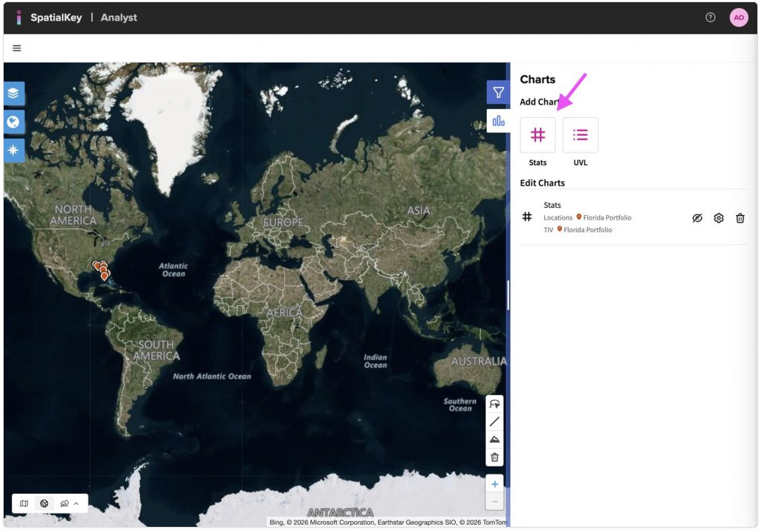The height and width of the screenshot is (532, 761).
Task: Add a Stats chart
Action: (x=538, y=135)
